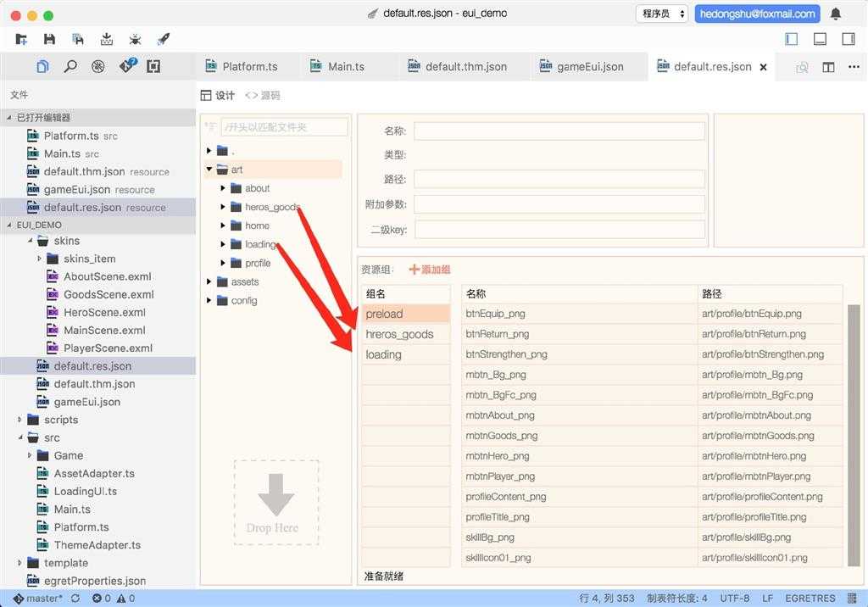Collapse the art resource folder arrow

(209, 169)
